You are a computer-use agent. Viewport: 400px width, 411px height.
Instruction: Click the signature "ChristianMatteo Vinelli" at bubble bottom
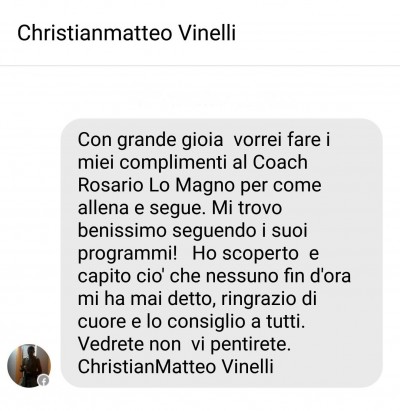(176, 367)
